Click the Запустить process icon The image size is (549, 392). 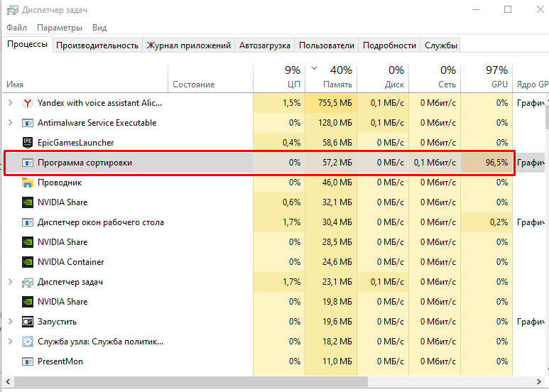click(27, 322)
